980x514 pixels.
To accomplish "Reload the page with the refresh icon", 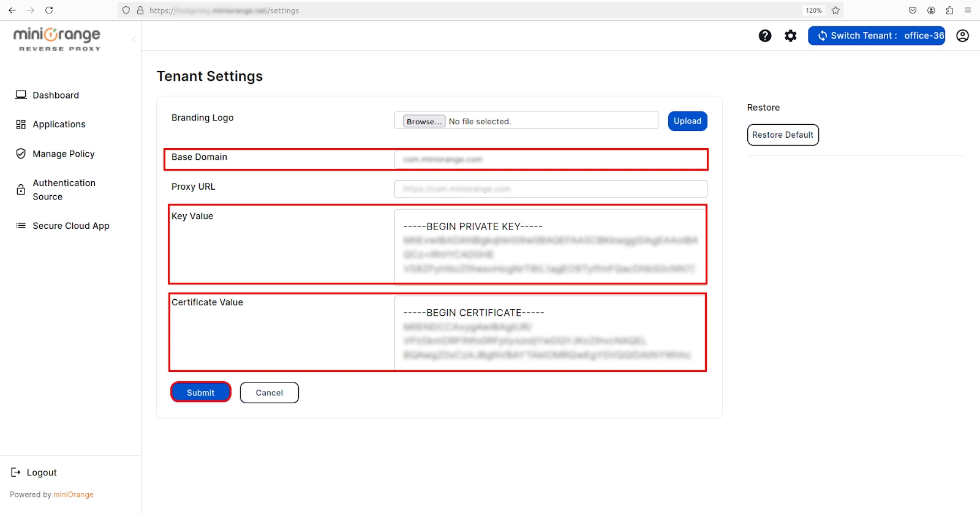I will (x=49, y=10).
